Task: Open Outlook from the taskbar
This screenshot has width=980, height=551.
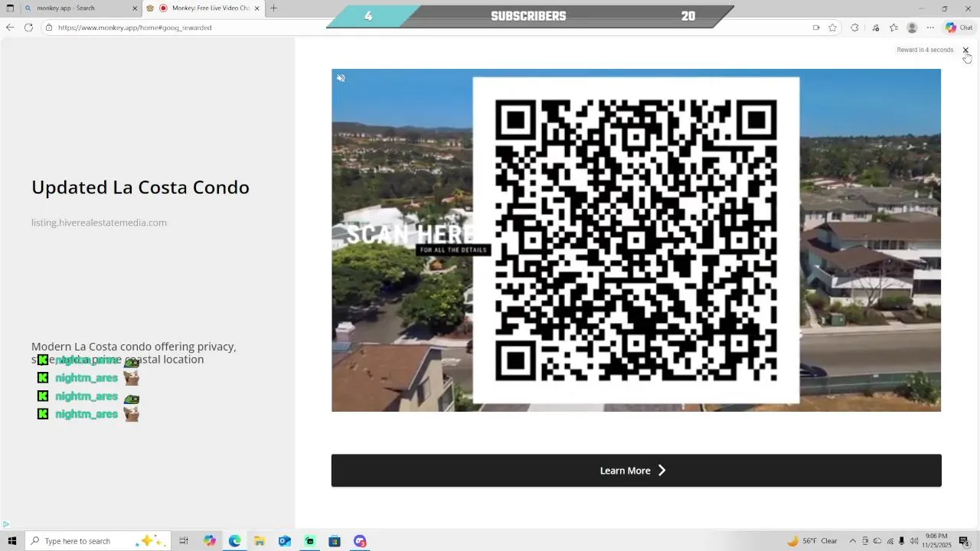Action: point(285,541)
